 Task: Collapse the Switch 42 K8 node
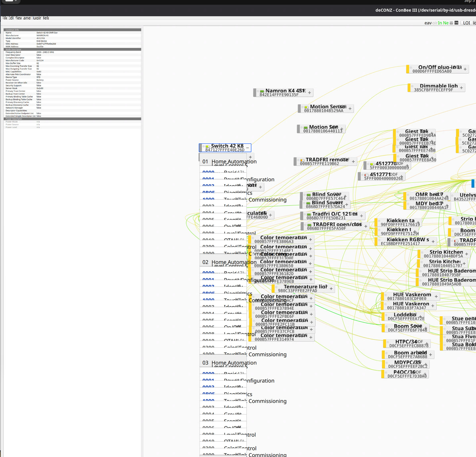(x=247, y=148)
